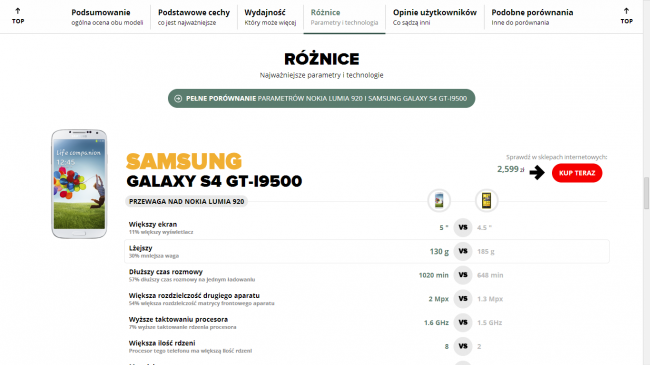Click the 2,599 zł price
650x365 pixels.
coord(510,169)
